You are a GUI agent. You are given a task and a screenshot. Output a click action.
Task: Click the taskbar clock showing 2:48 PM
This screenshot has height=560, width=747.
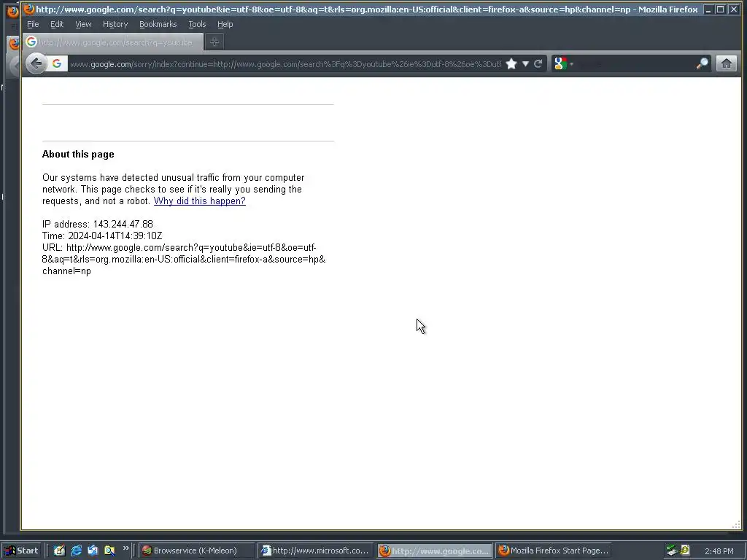[x=719, y=551]
